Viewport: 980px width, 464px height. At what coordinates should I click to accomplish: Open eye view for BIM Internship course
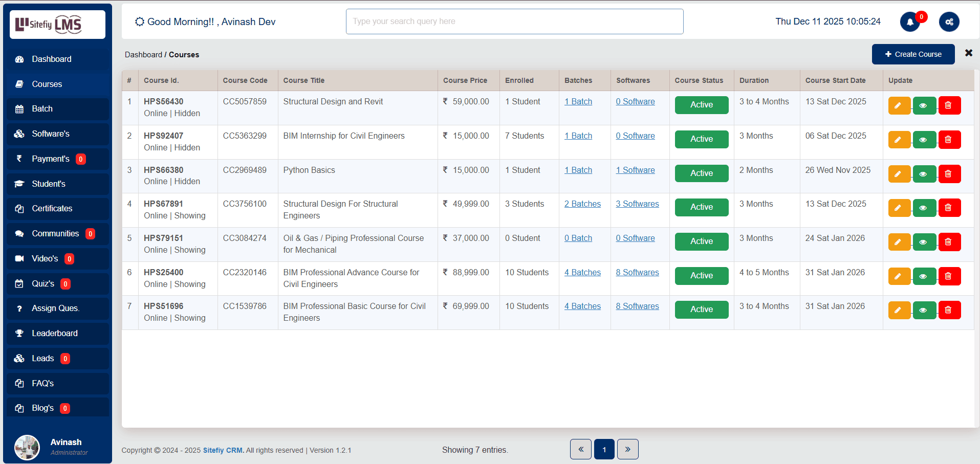pyautogui.click(x=924, y=139)
